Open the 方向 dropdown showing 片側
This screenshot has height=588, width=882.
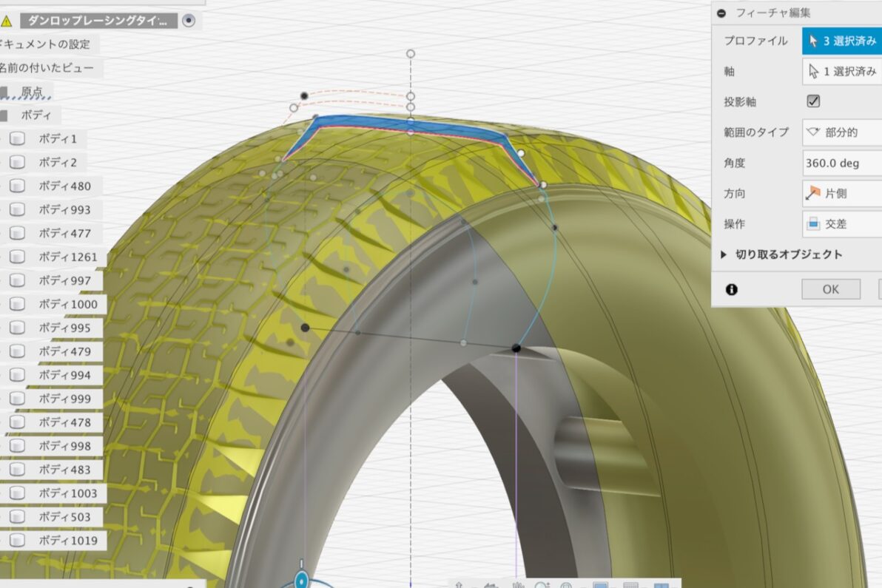click(x=841, y=193)
